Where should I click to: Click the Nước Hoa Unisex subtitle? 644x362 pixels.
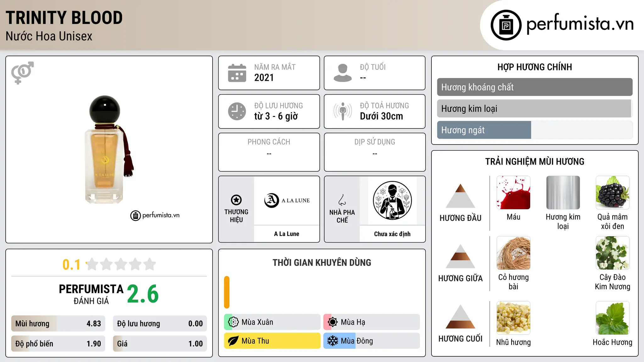point(49,36)
